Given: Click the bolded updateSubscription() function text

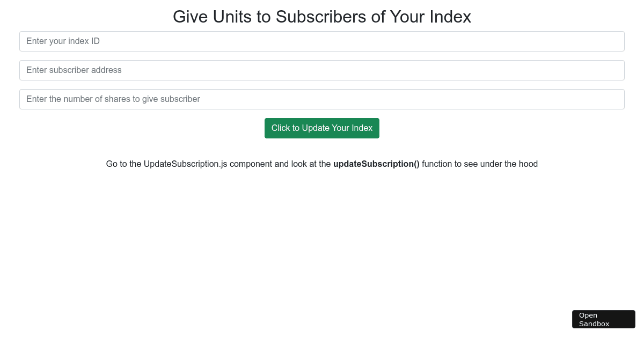Looking at the screenshot, I should [376, 164].
